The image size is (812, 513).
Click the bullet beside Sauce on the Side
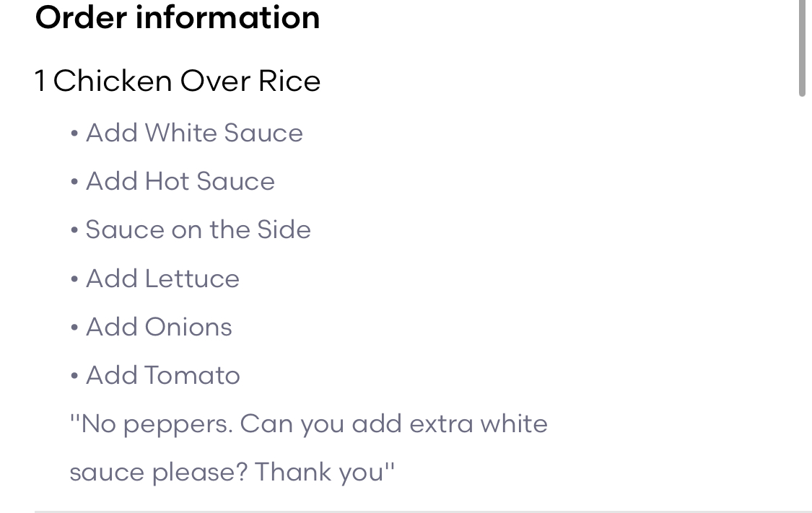click(x=74, y=230)
